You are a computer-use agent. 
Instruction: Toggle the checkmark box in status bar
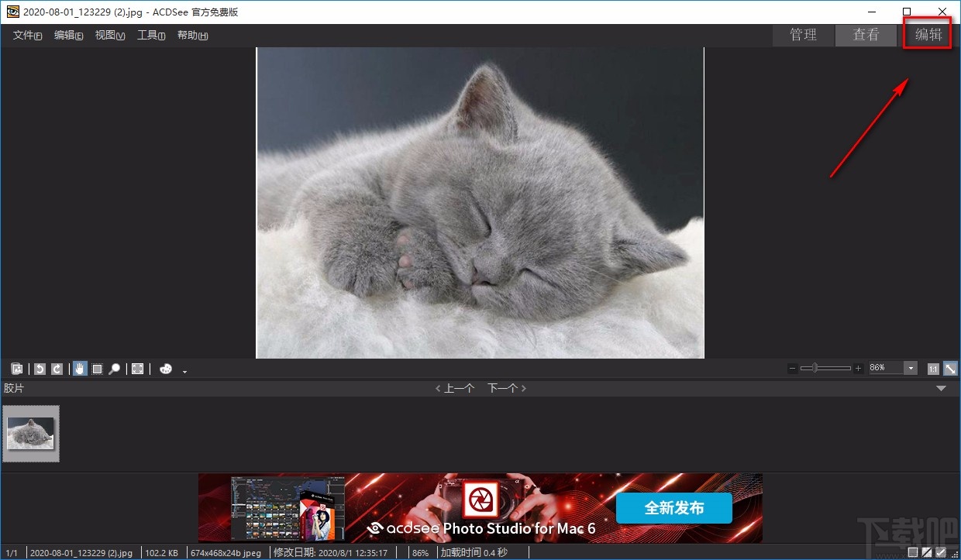941,552
